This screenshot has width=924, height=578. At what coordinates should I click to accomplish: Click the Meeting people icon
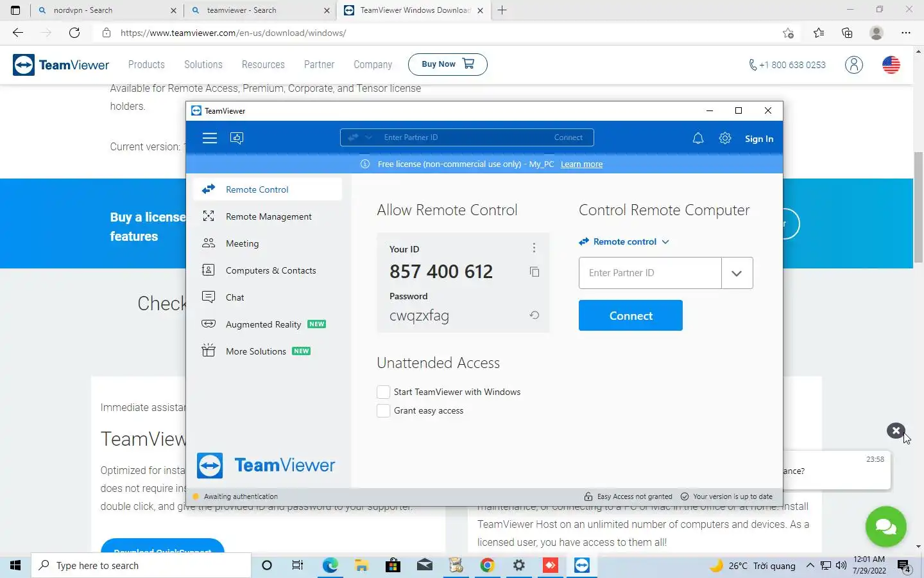click(209, 243)
